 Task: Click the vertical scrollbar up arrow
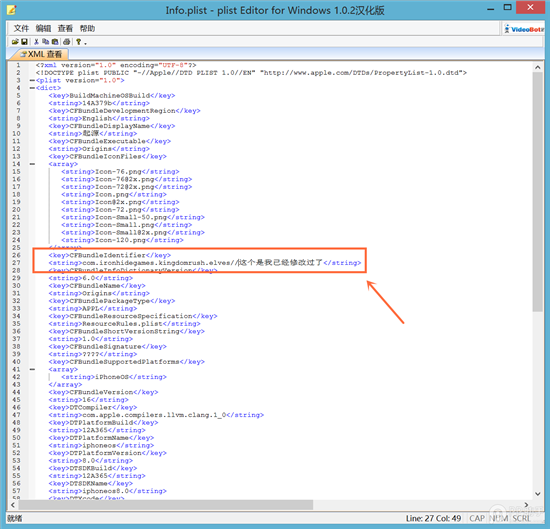(x=537, y=67)
